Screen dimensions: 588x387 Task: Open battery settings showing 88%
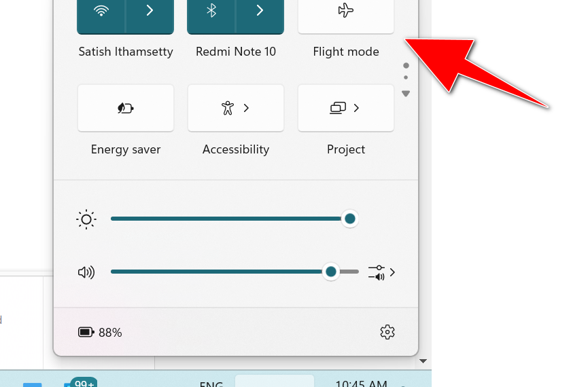click(100, 332)
